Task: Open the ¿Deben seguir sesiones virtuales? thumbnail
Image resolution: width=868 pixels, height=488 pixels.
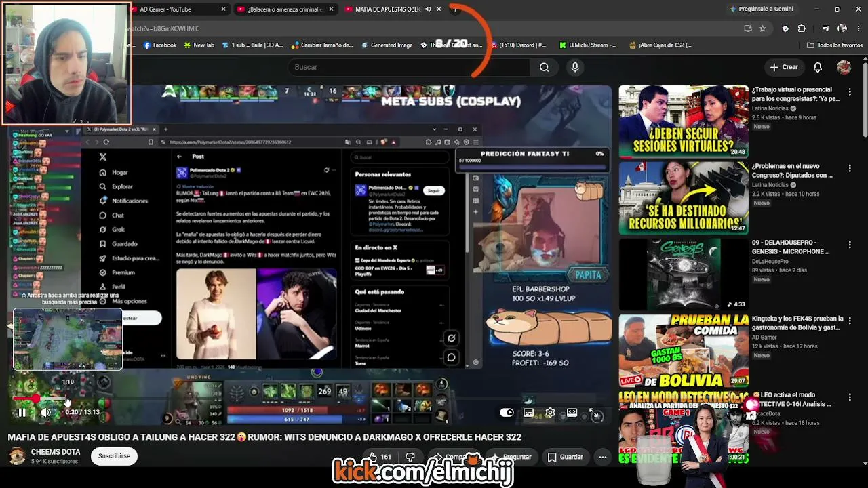Action: pyautogui.click(x=684, y=121)
